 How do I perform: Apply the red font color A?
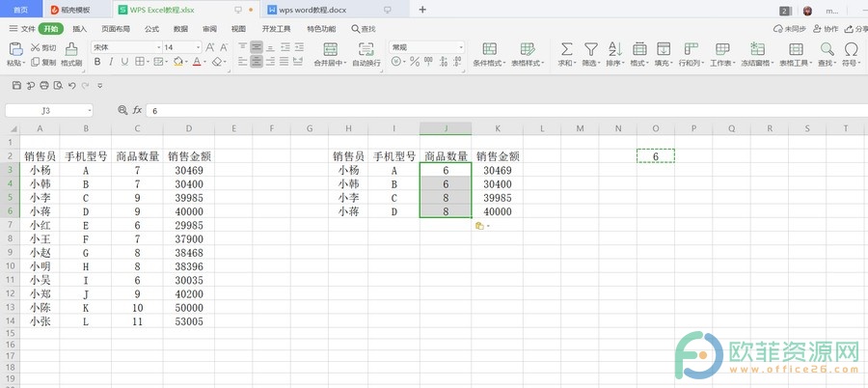coord(197,62)
